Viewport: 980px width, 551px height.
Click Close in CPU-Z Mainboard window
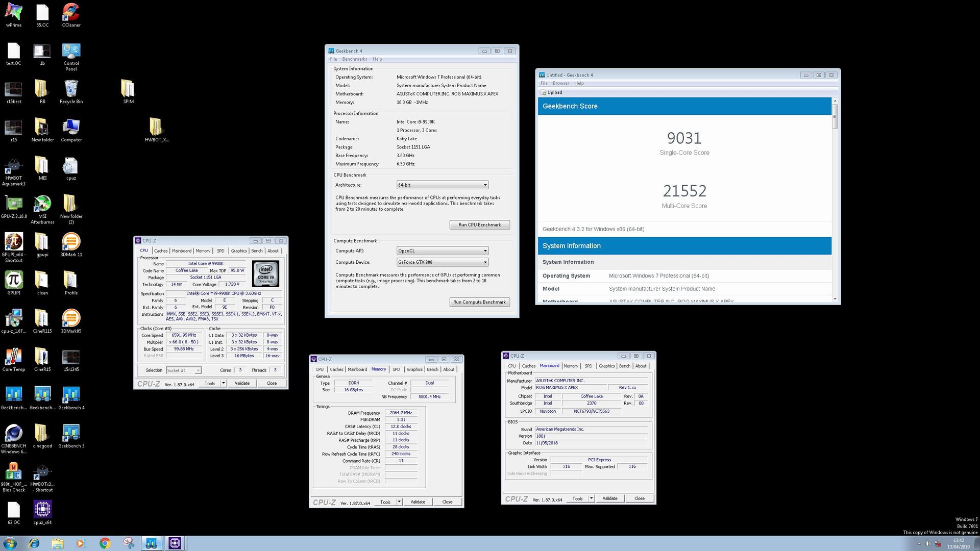(x=639, y=498)
